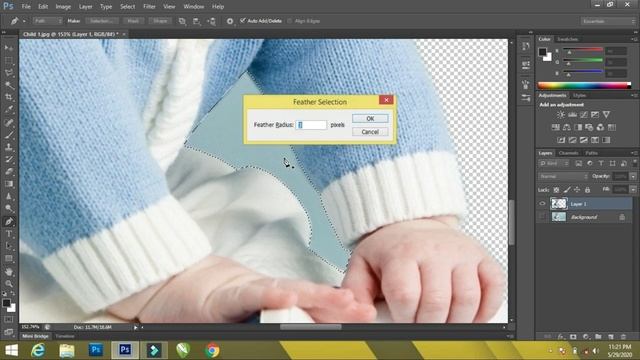The height and width of the screenshot is (360, 640).
Task: Add a Levels adjustment
Action: click(x=573, y=115)
